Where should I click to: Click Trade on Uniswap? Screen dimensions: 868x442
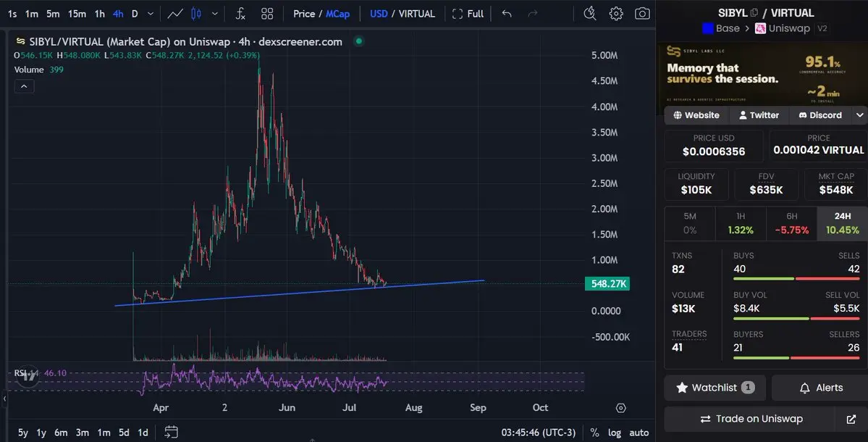(x=751, y=419)
